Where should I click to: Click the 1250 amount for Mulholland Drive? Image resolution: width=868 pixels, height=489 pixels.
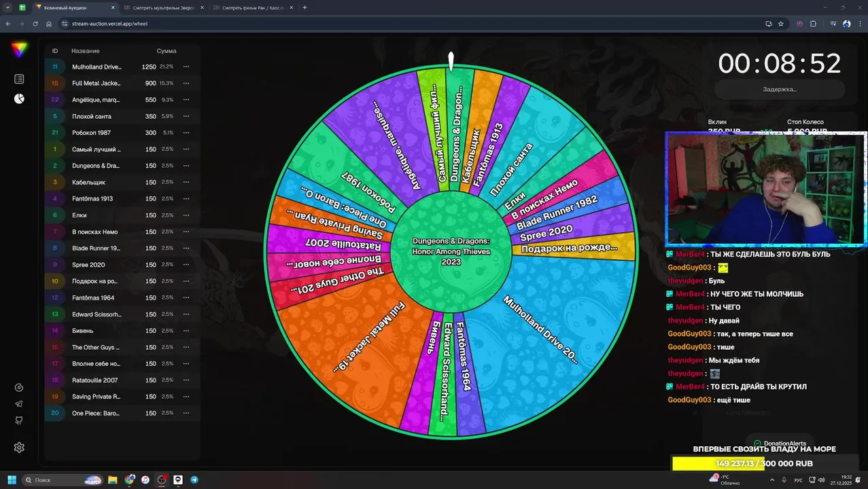[x=149, y=67]
